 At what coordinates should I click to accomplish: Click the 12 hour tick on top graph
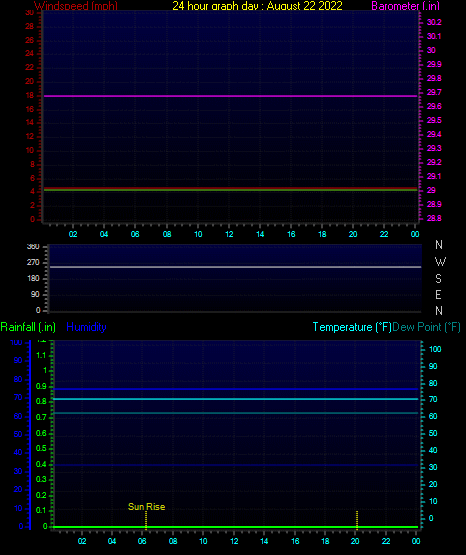click(229, 234)
